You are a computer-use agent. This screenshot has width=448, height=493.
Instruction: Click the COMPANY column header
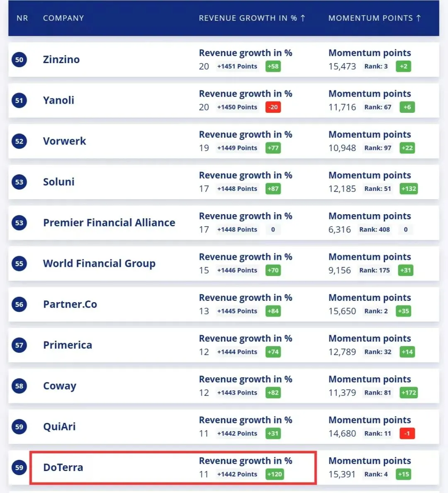pos(63,18)
